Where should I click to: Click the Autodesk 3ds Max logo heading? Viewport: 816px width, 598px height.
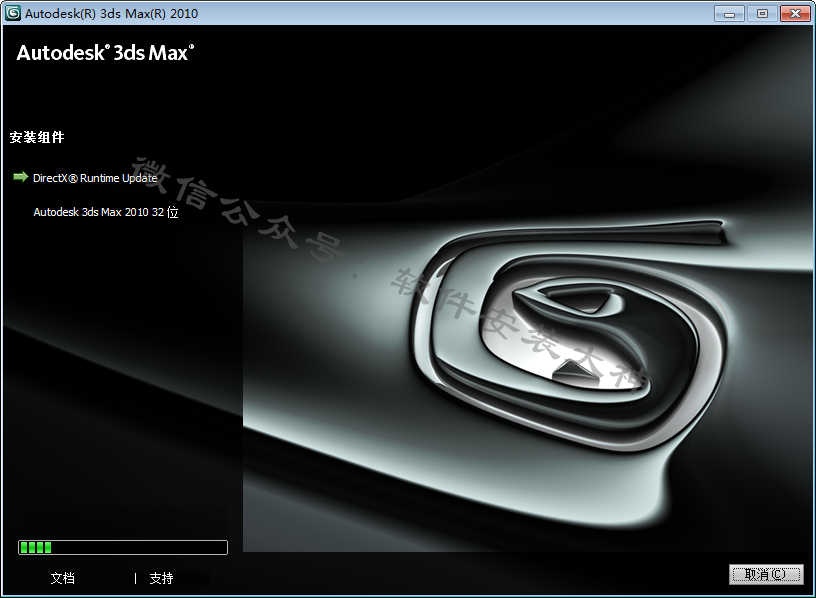[x=106, y=53]
